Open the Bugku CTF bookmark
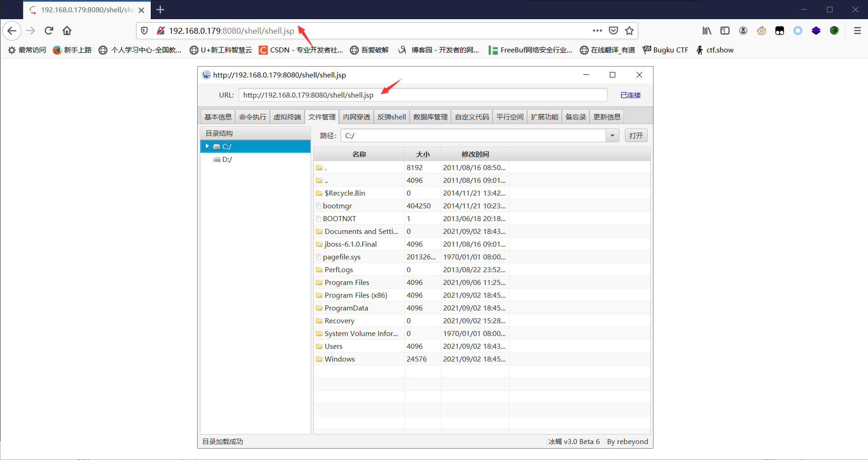The image size is (868, 460). (665, 50)
